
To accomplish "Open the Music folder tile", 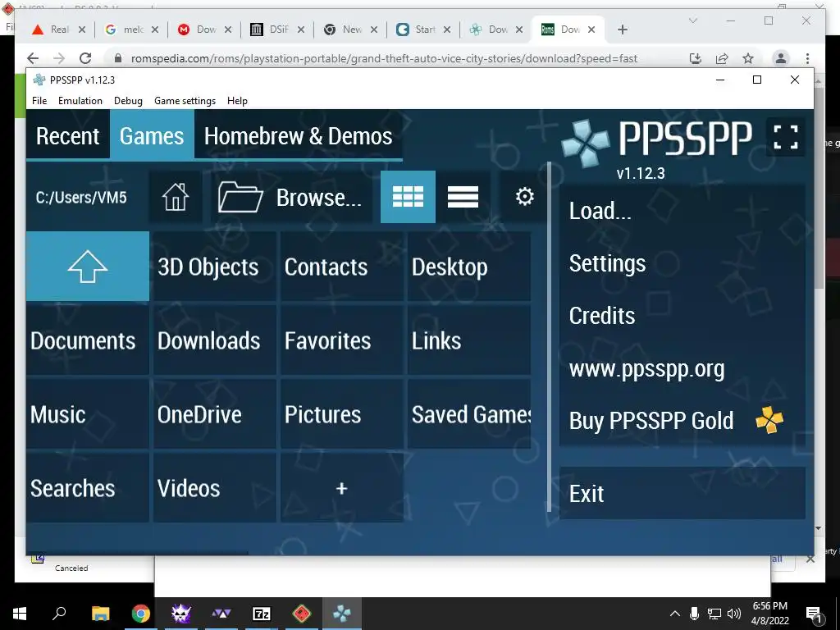I will pyautogui.click(x=88, y=414).
